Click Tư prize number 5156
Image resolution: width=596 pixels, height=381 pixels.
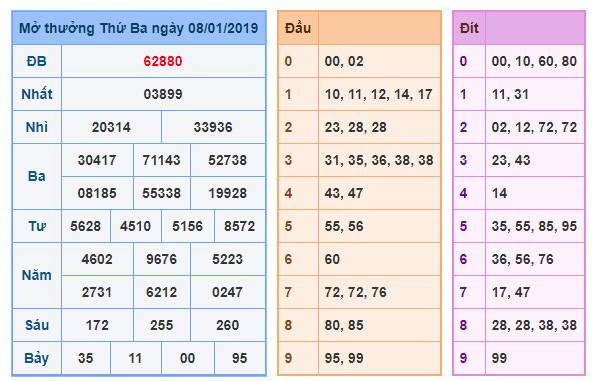coord(187,226)
